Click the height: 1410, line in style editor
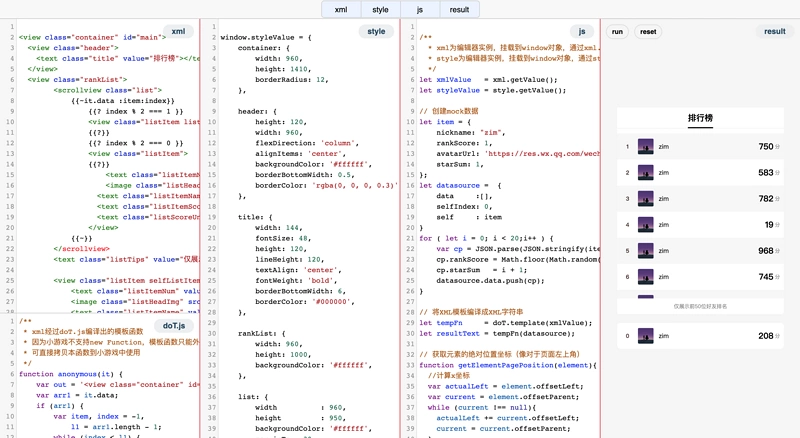Image resolution: width=800 pixels, height=438 pixels. [283, 69]
